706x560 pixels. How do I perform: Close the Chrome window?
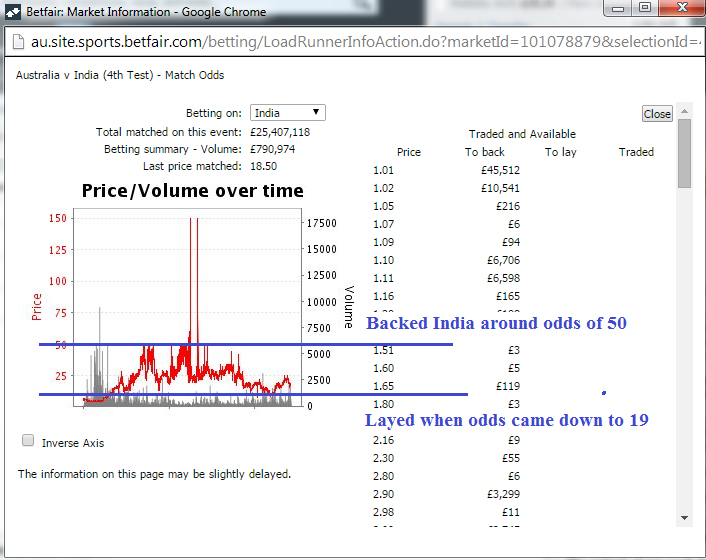682,8
